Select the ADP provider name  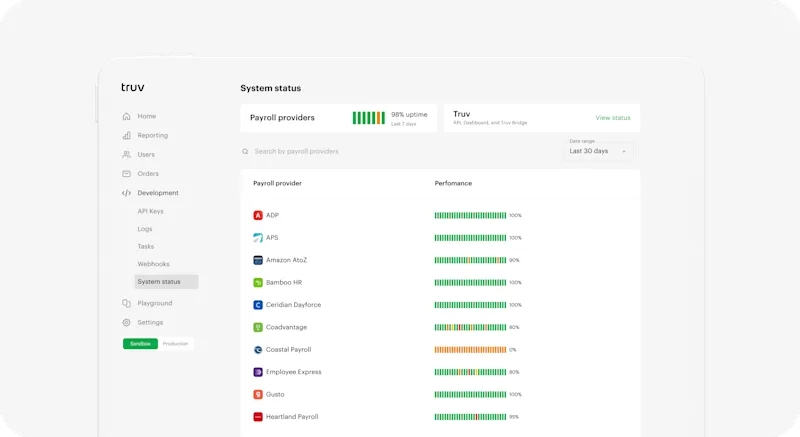point(272,215)
